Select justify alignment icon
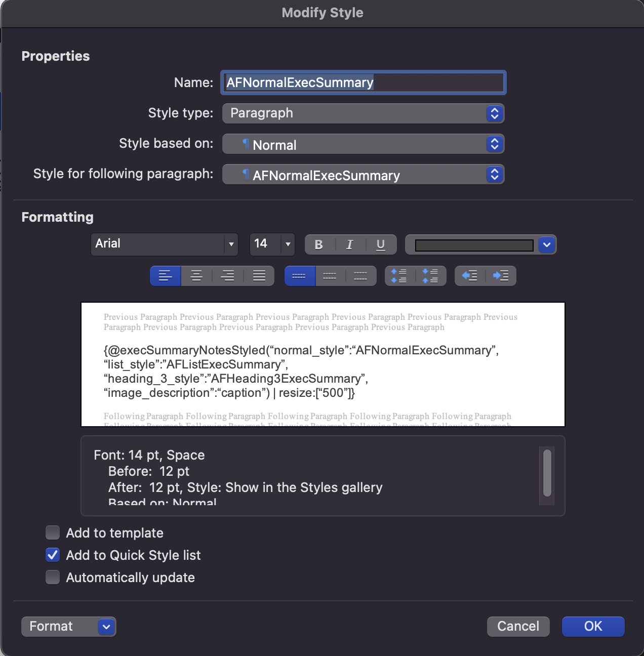Image resolution: width=644 pixels, height=656 pixels. (259, 276)
